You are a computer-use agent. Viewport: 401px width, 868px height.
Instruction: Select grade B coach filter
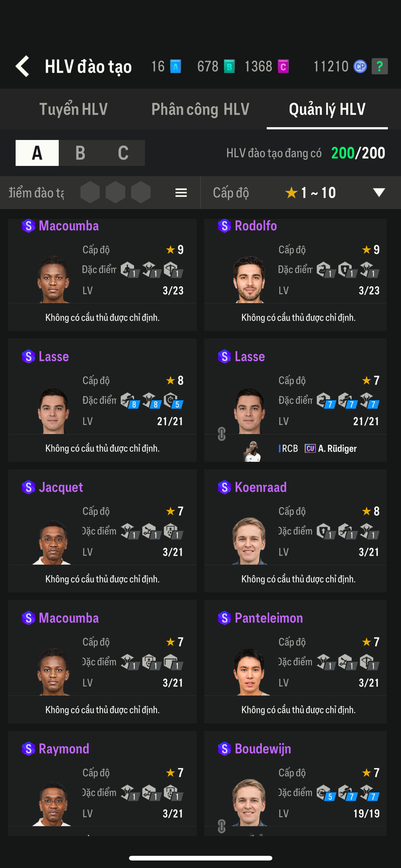pos(80,153)
